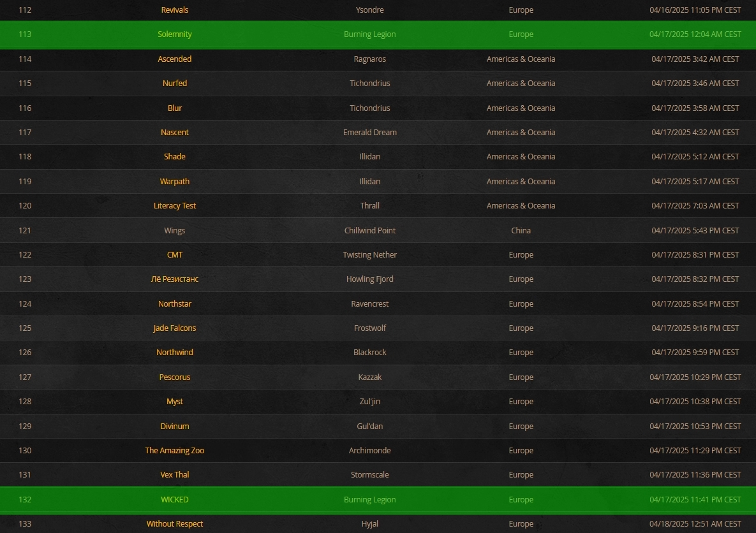Click Burning Legion realm in WICKED row
Image resolution: width=756 pixels, height=533 pixels.
point(370,500)
